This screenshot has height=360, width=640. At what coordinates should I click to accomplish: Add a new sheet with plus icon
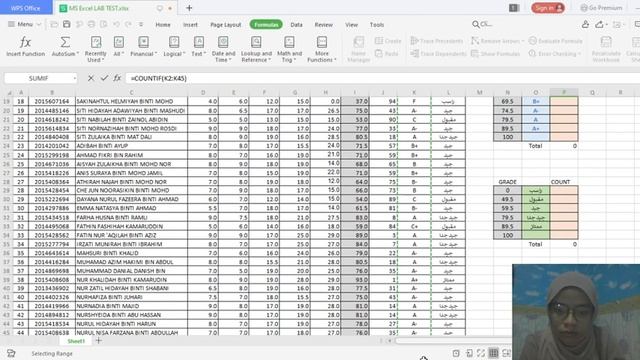[x=98, y=340]
